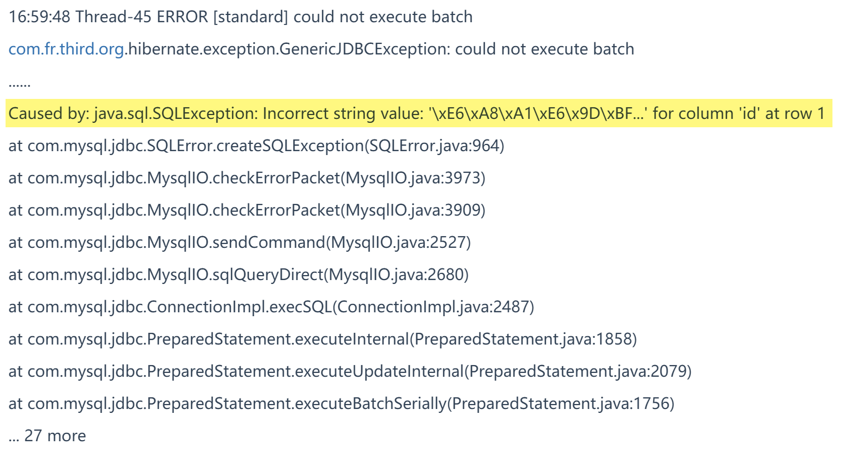Image resolution: width=868 pixels, height=454 pixels.
Task: Click the ConnectionImpl.execSQL stack frame
Action: [x=271, y=307]
